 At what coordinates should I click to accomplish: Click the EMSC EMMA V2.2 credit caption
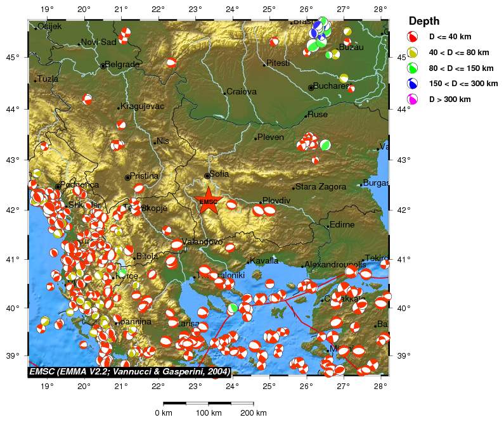click(130, 371)
